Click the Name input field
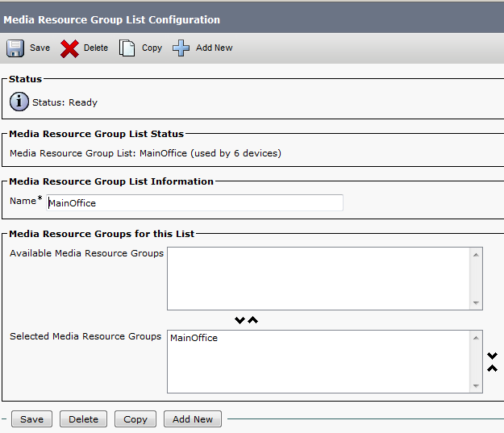The height and width of the screenshot is (433, 504). (x=194, y=203)
